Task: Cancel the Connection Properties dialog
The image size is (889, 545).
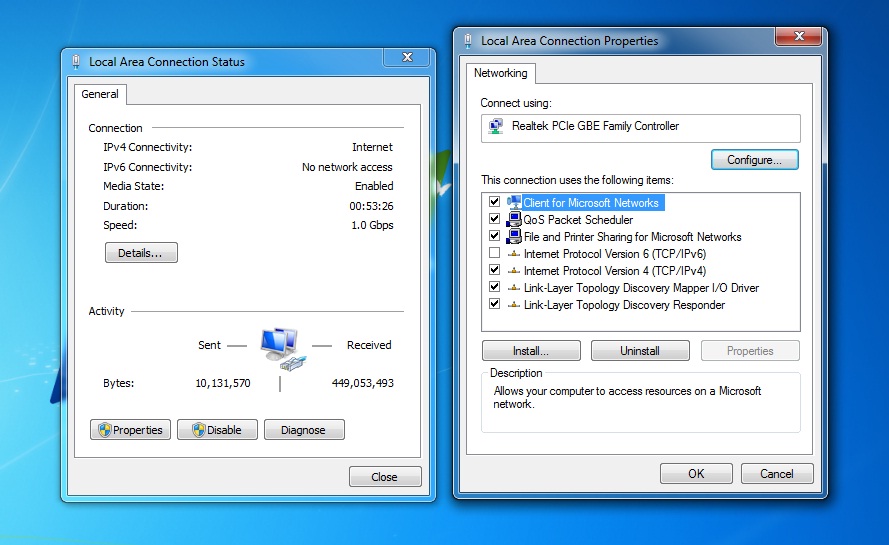Action: pyautogui.click(x=777, y=474)
